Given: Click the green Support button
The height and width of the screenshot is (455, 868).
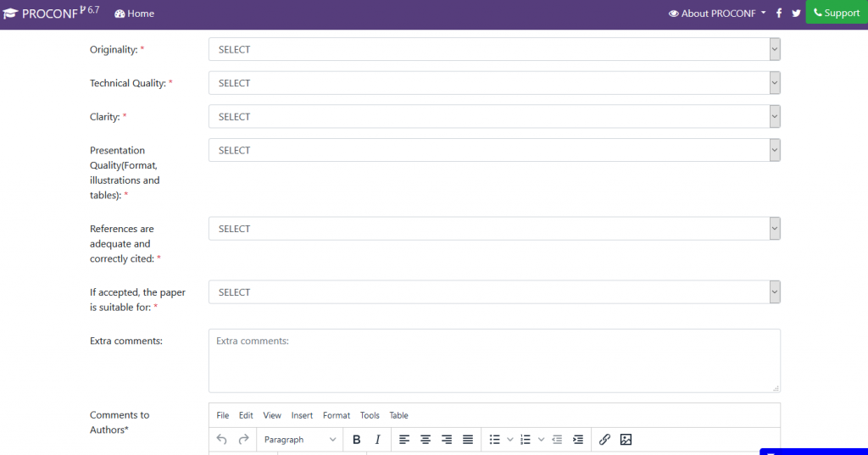Looking at the screenshot, I should click(x=837, y=13).
